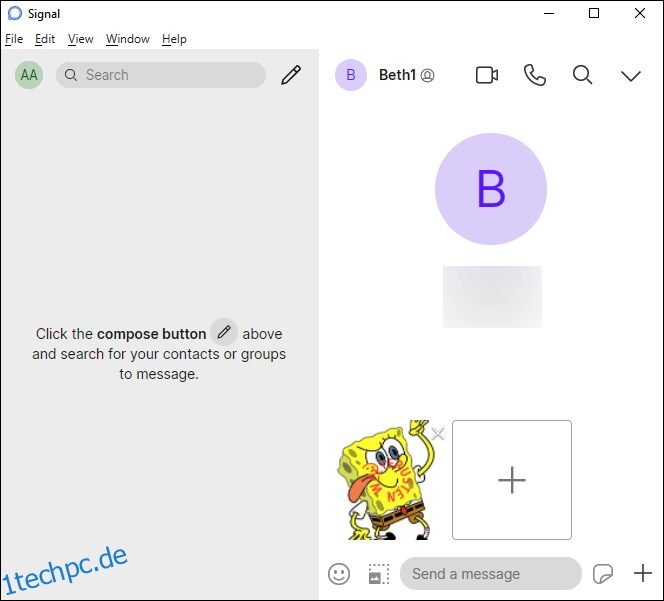Open your AA profile avatar
The width and height of the screenshot is (664, 601).
coord(29,75)
